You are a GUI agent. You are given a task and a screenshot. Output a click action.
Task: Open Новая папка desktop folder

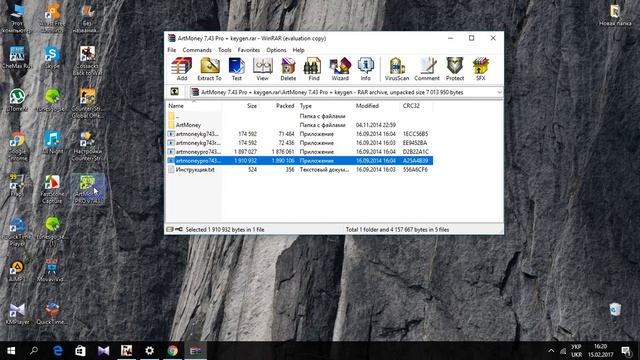(615, 15)
